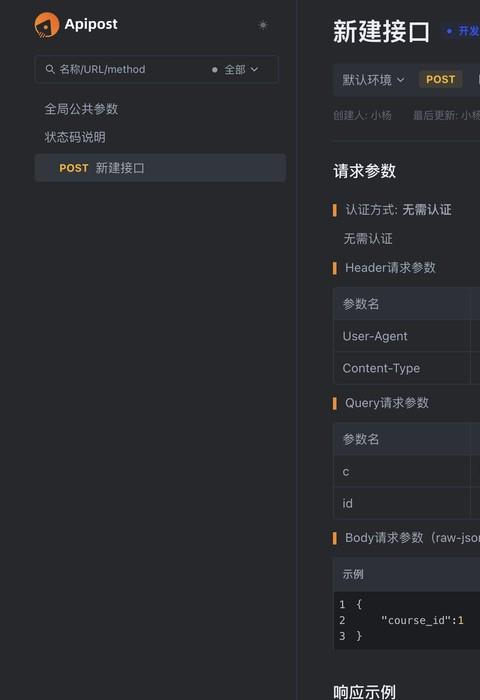Select the Content-Type parameter row

(x=406, y=368)
